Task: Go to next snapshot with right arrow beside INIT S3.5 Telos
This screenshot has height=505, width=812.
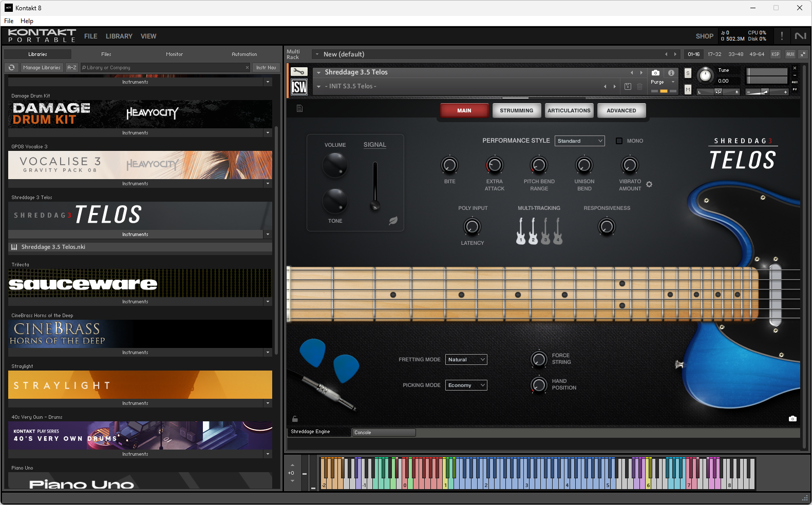Action: (x=614, y=86)
